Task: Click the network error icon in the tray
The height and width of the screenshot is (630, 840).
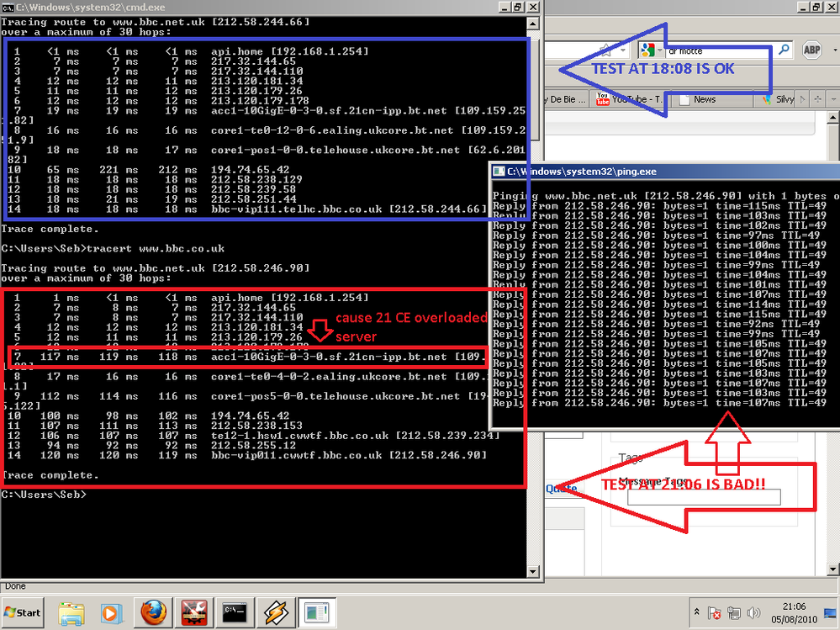Action: click(x=715, y=614)
